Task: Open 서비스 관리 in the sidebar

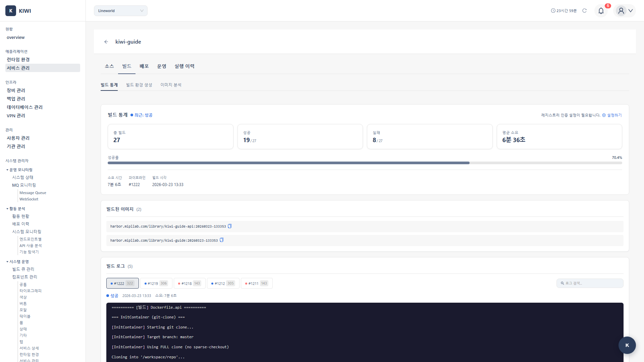Action: point(43,68)
